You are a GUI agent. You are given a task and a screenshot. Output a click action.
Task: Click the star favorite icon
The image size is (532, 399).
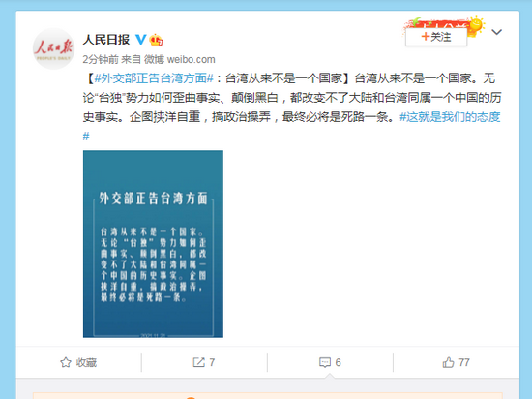pyautogui.click(x=66, y=362)
